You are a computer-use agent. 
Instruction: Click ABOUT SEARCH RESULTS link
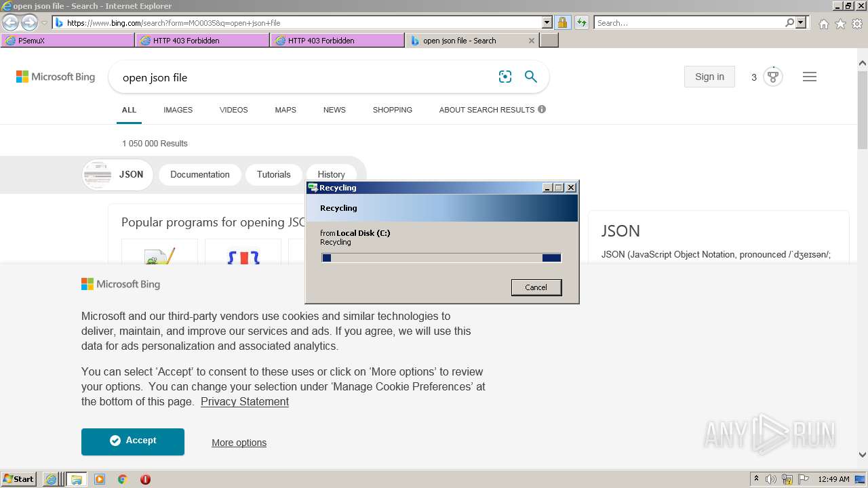pyautogui.click(x=492, y=110)
